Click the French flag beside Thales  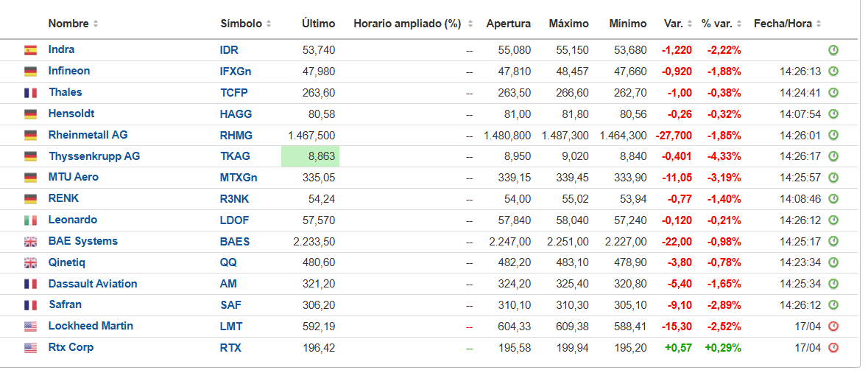[x=30, y=93]
